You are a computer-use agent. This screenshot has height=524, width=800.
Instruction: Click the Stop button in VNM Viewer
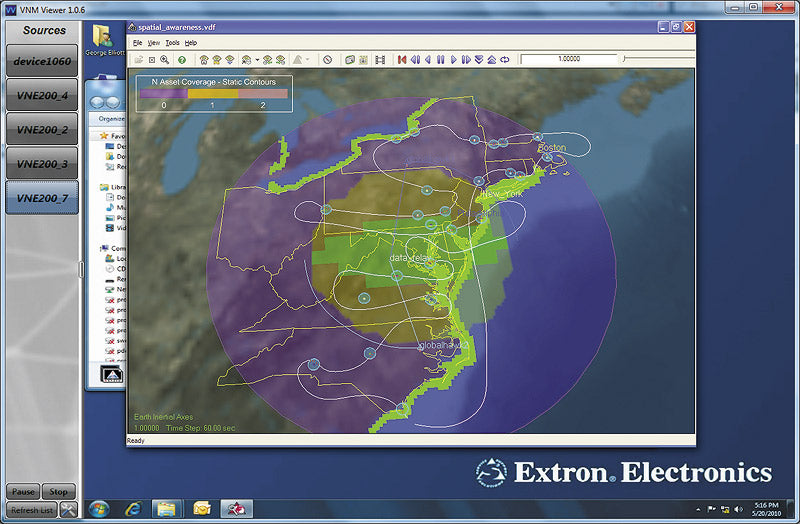[59, 492]
